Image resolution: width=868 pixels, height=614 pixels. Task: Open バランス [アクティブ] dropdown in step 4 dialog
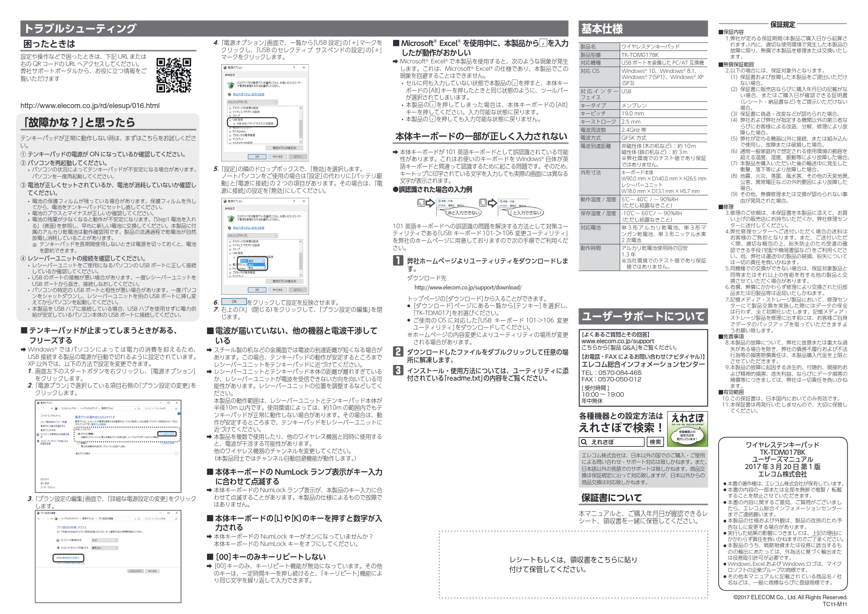[x=253, y=102]
